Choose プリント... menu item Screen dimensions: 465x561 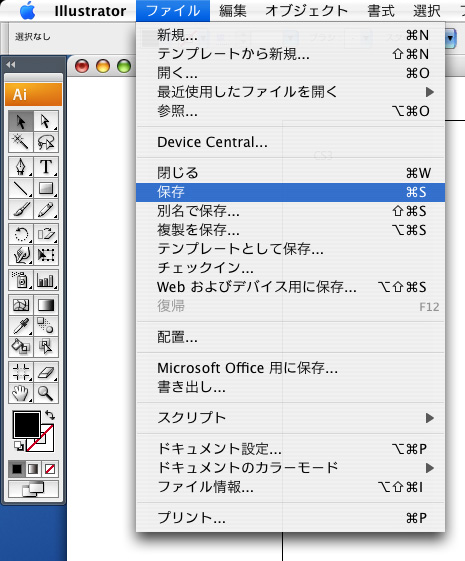pyautogui.click(x=290, y=518)
